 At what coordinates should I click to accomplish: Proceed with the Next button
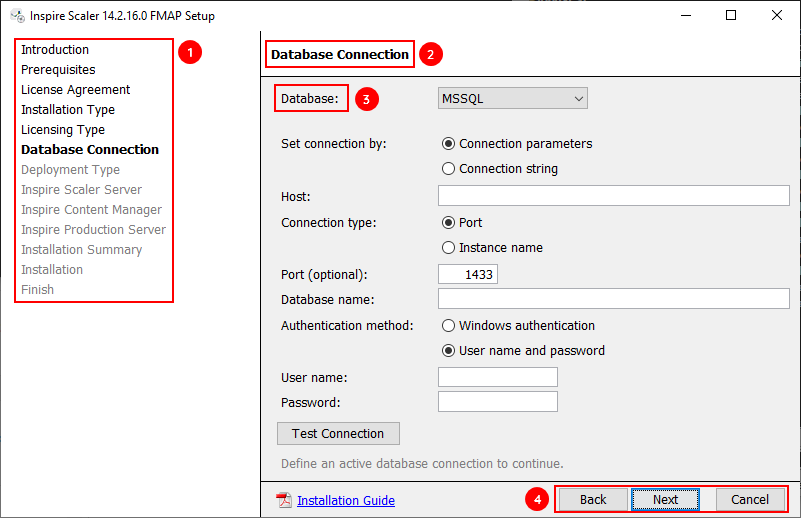(x=665, y=500)
